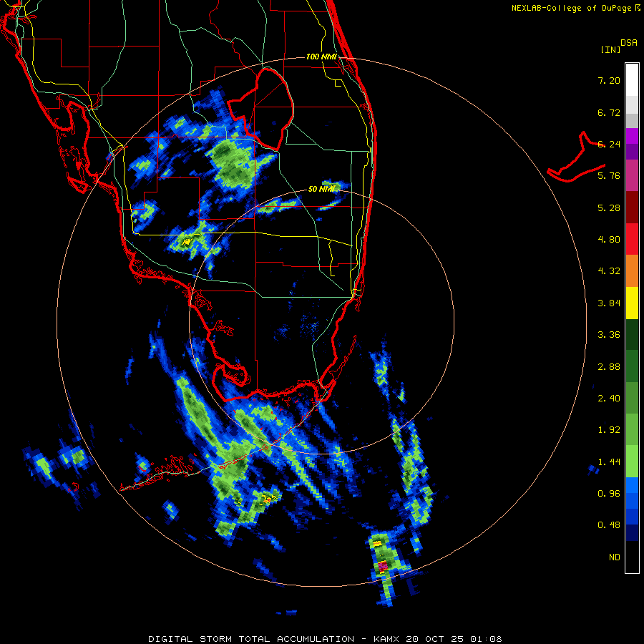The height and width of the screenshot is (644, 644).
Task: Click the 7.20 legend value
Action: point(609,80)
